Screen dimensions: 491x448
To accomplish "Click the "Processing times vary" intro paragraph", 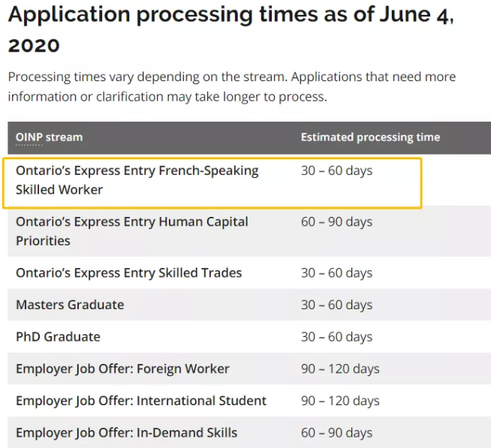I will tap(231, 87).
